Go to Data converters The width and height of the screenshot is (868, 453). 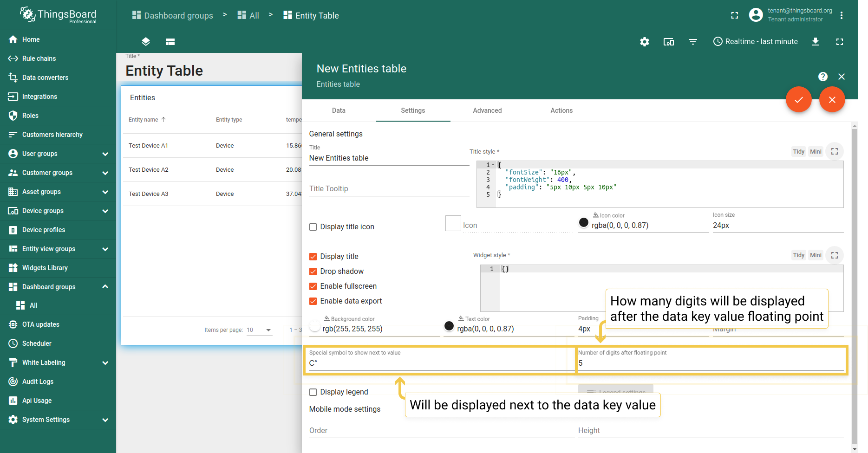pyautogui.click(x=58, y=78)
